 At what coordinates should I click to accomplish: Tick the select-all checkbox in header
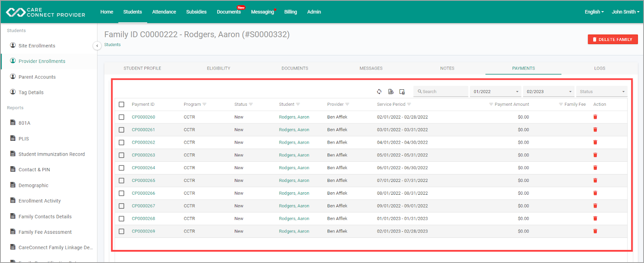121,105
